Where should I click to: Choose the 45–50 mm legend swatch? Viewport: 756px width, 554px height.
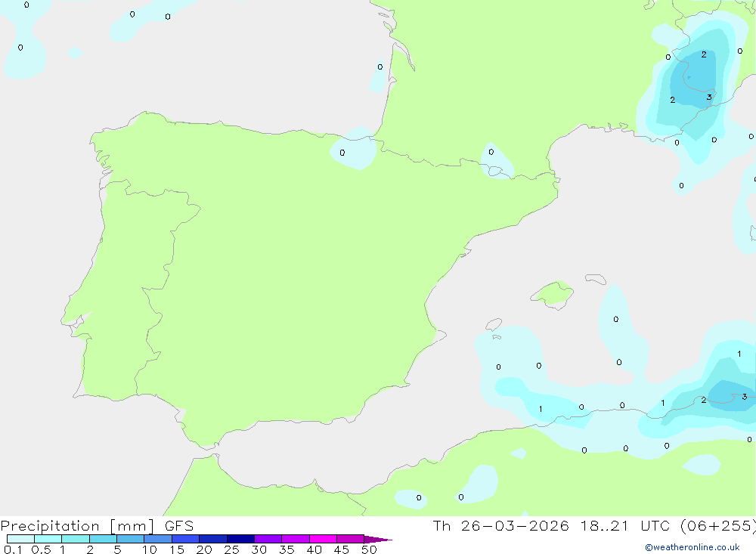350,539
